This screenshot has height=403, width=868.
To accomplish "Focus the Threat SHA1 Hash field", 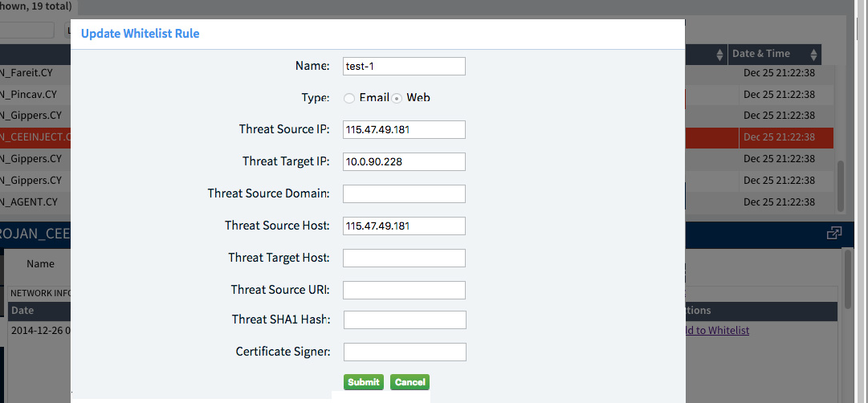I will coord(405,320).
